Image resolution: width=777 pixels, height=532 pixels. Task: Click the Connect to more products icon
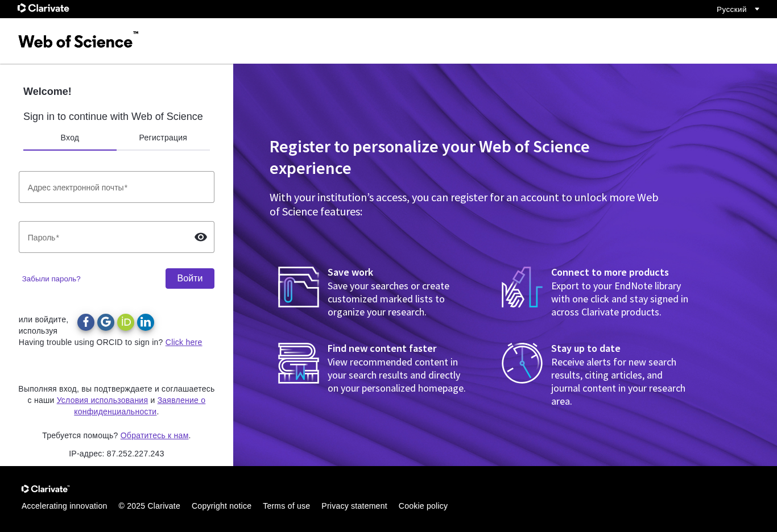click(522, 287)
